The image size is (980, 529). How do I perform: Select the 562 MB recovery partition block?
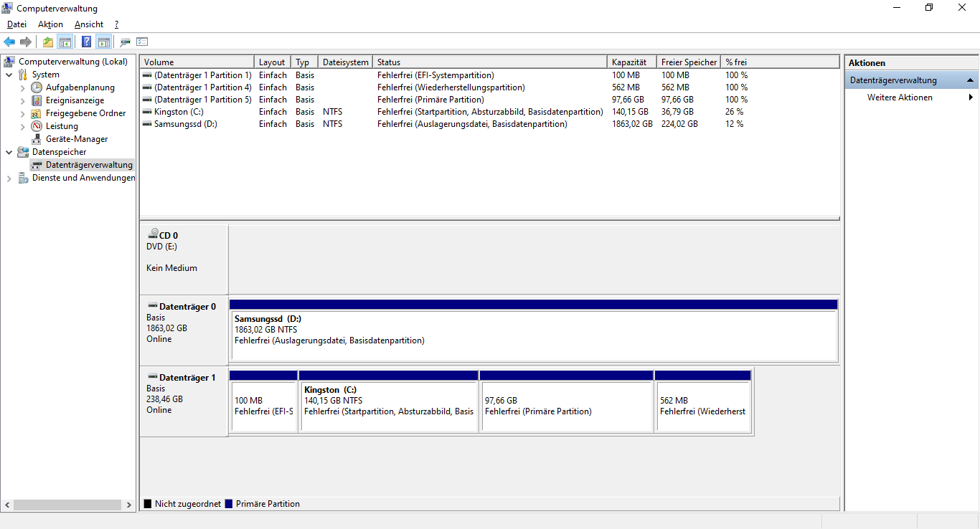(x=703, y=401)
